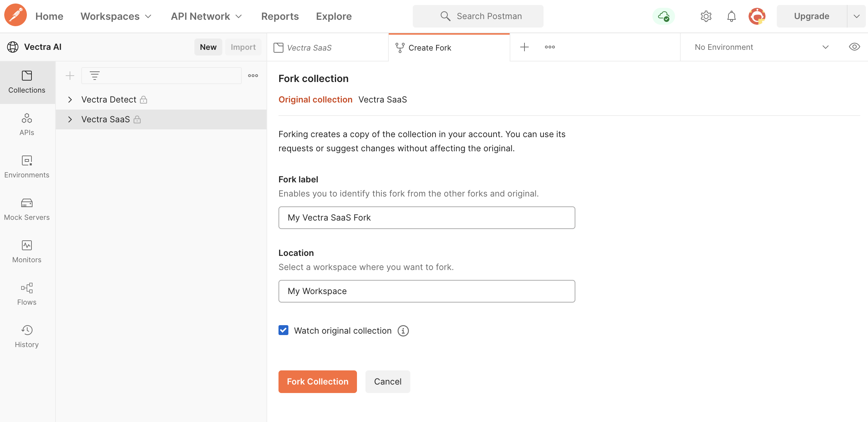Image resolution: width=868 pixels, height=422 pixels.
Task: Open the Mock Servers panel
Action: (x=27, y=209)
